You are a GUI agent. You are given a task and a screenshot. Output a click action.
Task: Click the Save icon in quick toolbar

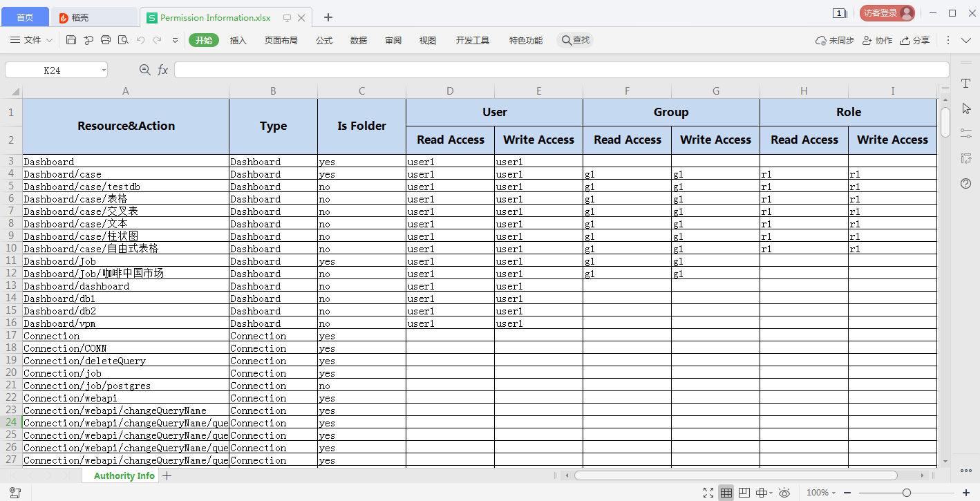71,40
